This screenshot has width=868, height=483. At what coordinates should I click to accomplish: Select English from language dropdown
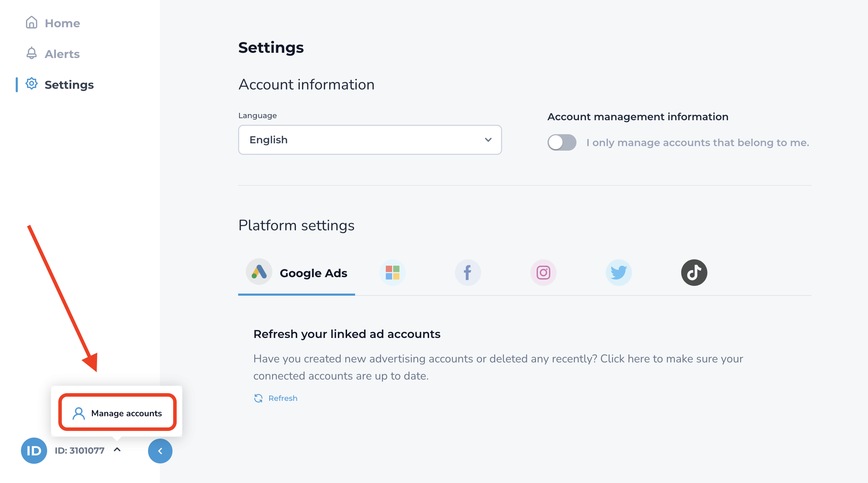(x=369, y=139)
